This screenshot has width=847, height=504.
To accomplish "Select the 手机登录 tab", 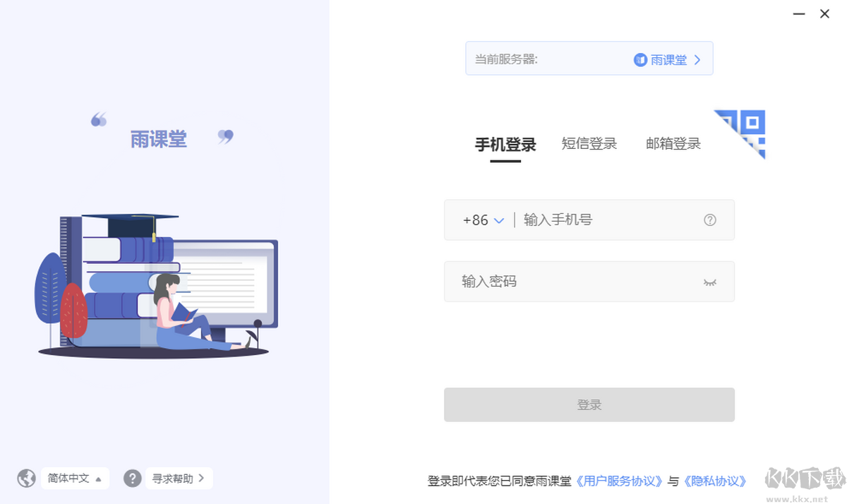I will coord(505,145).
